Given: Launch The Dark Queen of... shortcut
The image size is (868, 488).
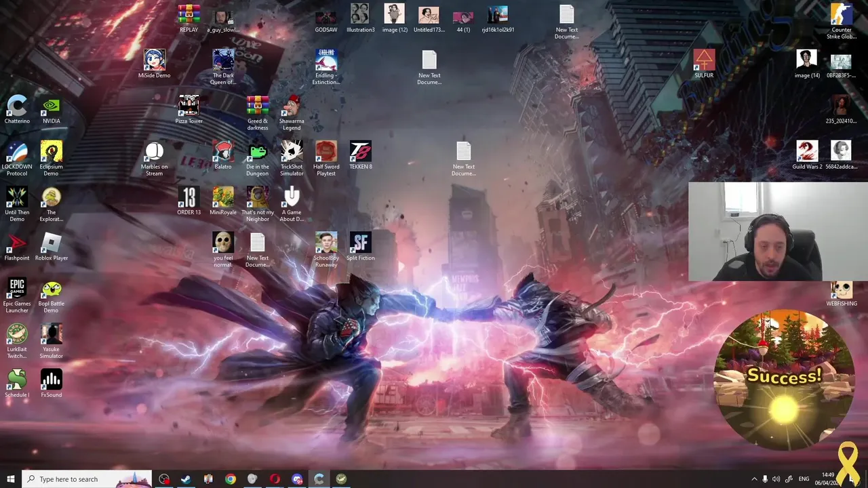Looking at the screenshot, I should [223, 67].
